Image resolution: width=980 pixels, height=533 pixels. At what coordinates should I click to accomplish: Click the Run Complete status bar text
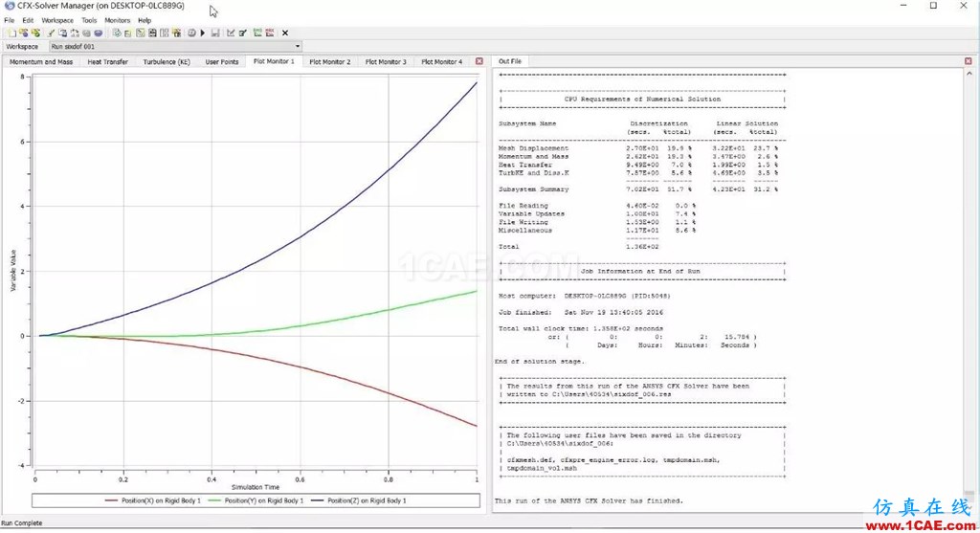coord(22,523)
